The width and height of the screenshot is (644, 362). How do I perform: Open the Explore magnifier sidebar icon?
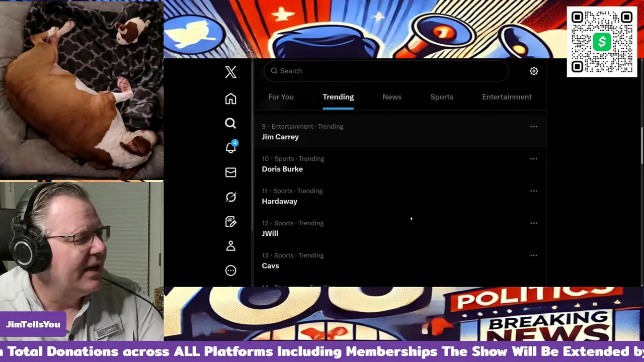point(230,123)
